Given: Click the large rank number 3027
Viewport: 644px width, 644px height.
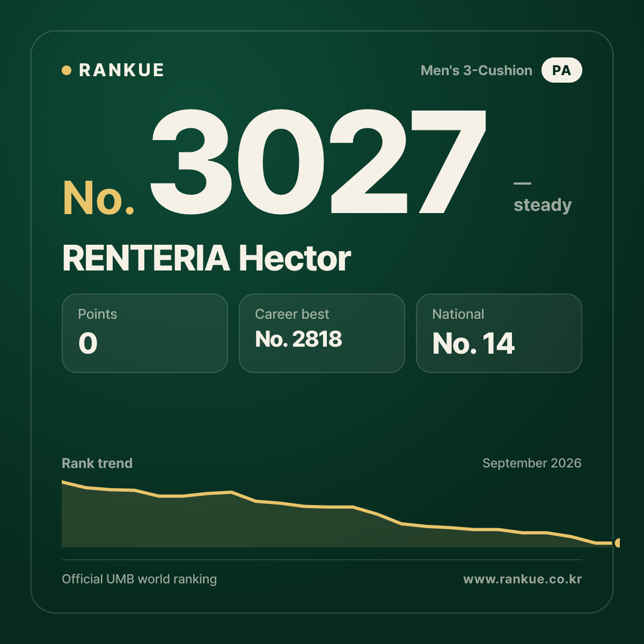Looking at the screenshot, I should pos(318,161).
